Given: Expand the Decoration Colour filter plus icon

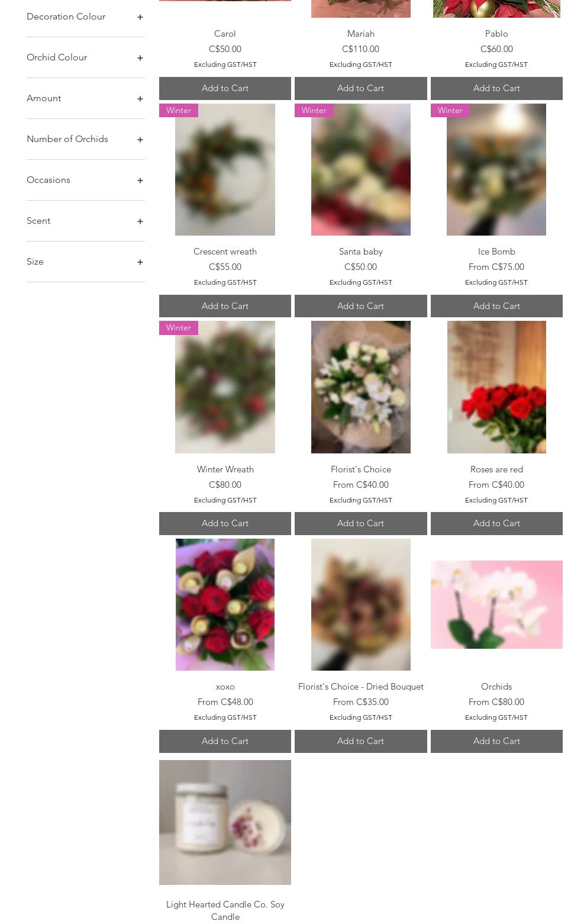Looking at the screenshot, I should coord(140,17).
